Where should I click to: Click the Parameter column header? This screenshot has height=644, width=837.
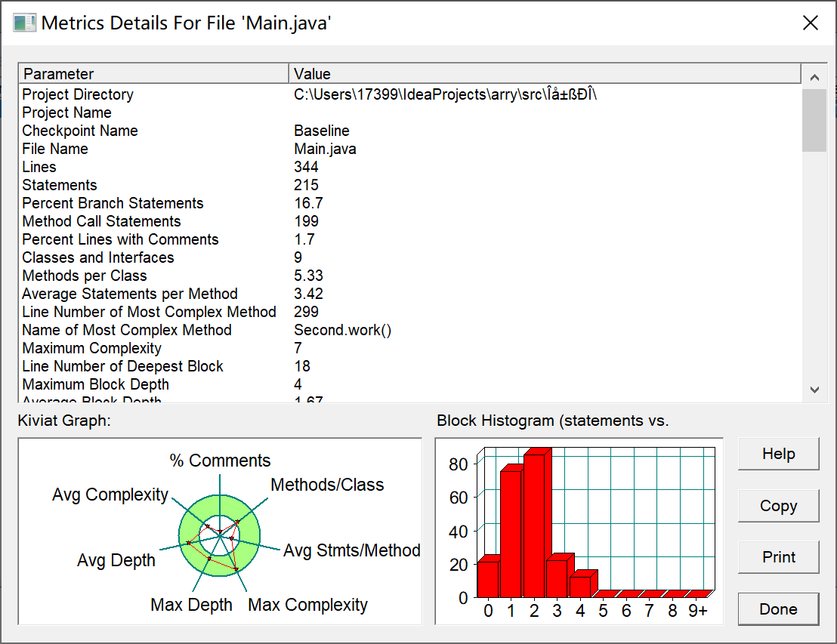point(154,74)
